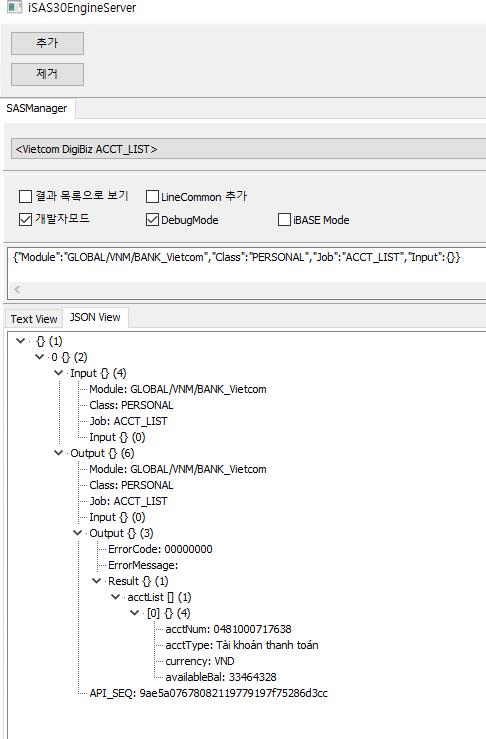
Task: Check the LineCommon 추가 checkbox
Action: point(152,197)
